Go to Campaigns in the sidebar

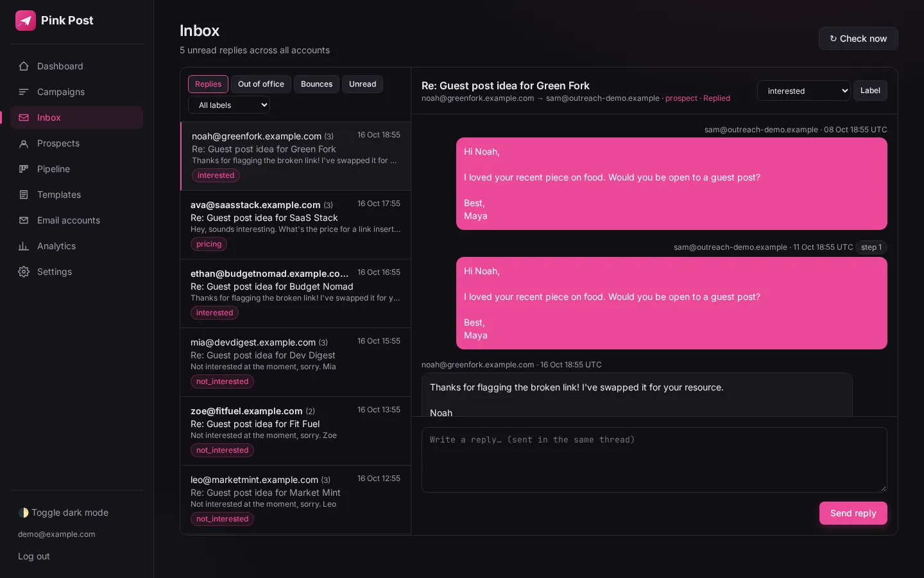tap(76, 92)
